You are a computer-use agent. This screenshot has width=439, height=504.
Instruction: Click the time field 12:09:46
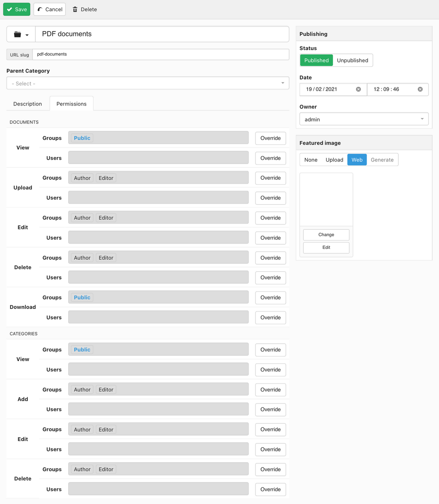pos(398,89)
